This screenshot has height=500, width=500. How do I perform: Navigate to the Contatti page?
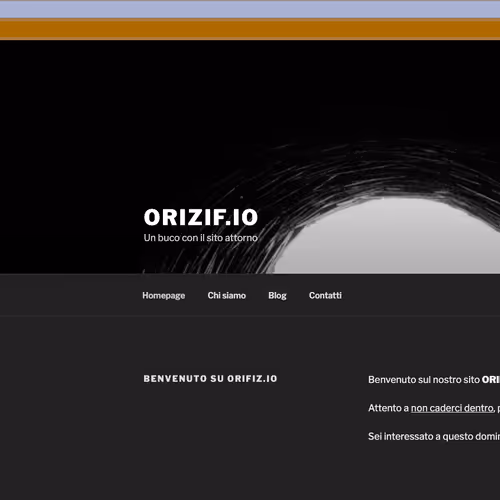tap(325, 295)
